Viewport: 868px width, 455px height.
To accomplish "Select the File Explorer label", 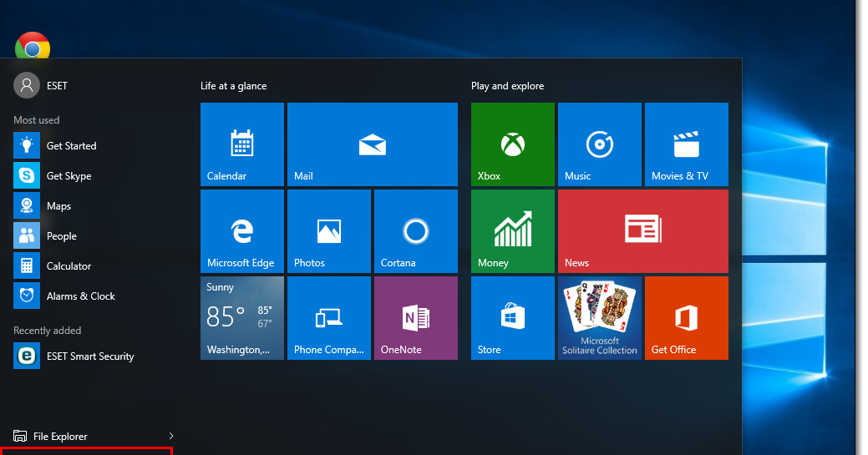I will point(60,437).
